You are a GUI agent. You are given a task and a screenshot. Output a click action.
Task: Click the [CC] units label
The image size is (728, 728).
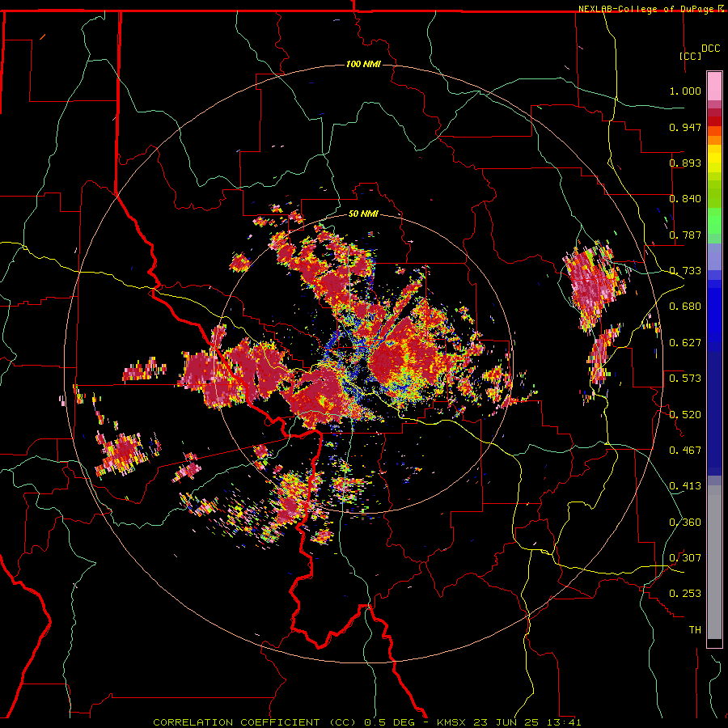[x=691, y=56]
